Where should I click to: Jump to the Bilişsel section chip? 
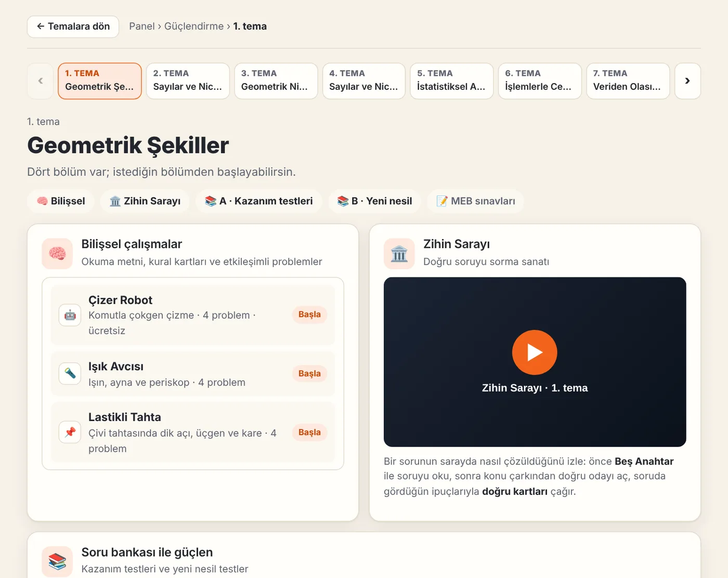click(x=61, y=201)
